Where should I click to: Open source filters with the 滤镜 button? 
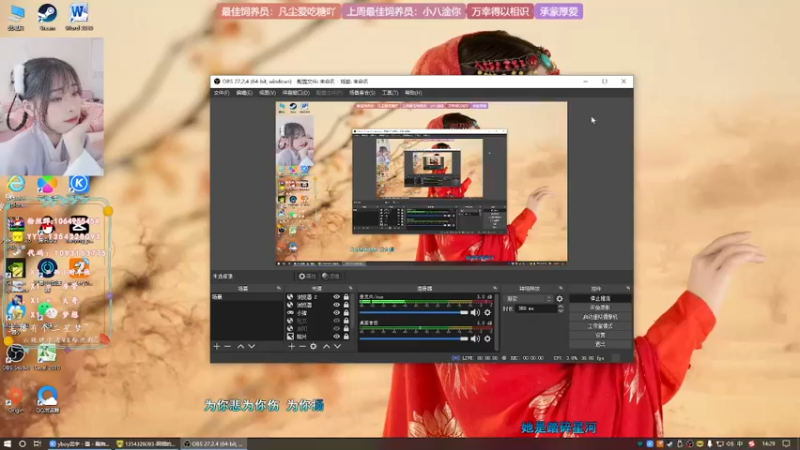coord(331,276)
